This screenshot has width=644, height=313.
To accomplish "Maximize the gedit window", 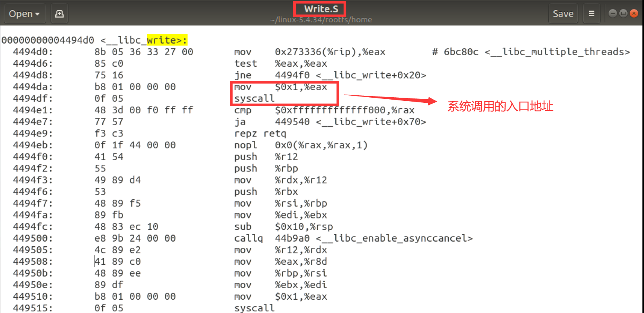I will pos(623,13).
